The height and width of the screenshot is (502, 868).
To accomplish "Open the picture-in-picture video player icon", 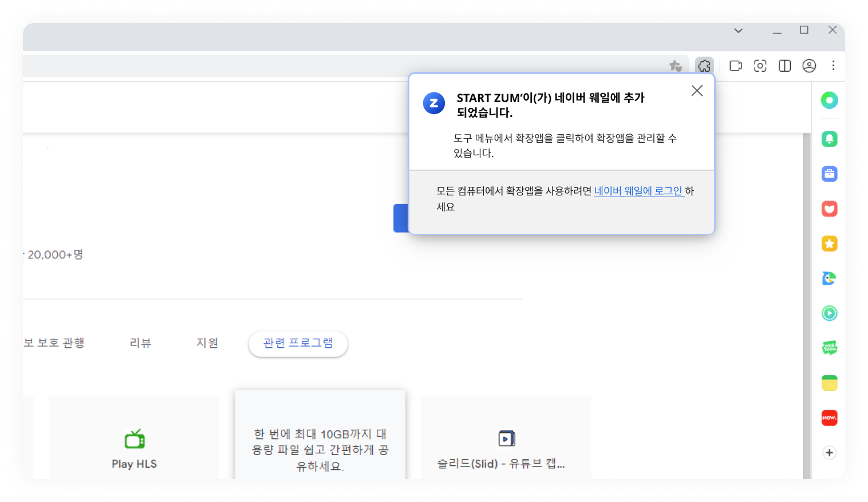I will (x=735, y=65).
